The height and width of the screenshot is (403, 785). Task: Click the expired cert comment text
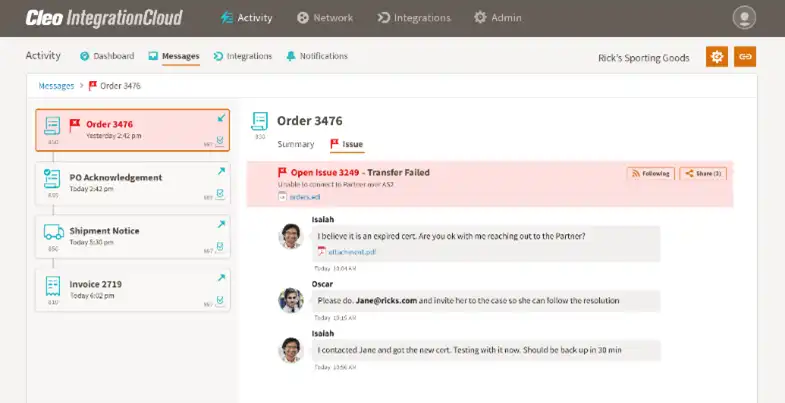[x=452, y=236]
